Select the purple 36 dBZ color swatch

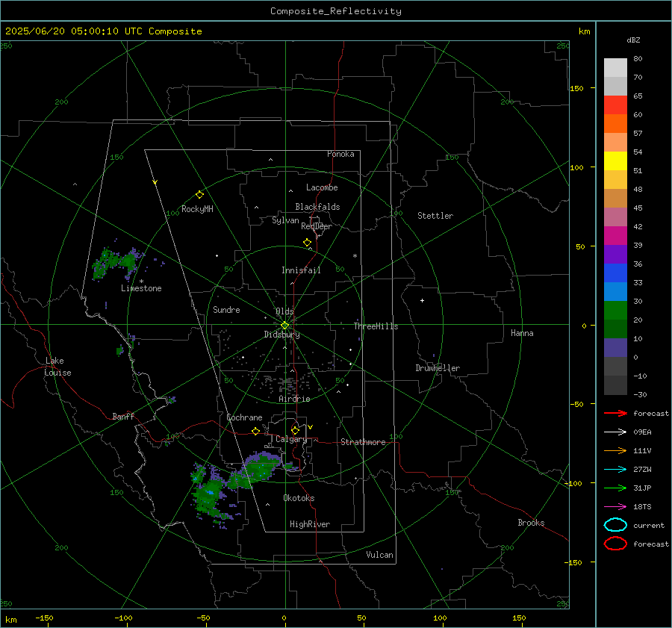coord(615,254)
